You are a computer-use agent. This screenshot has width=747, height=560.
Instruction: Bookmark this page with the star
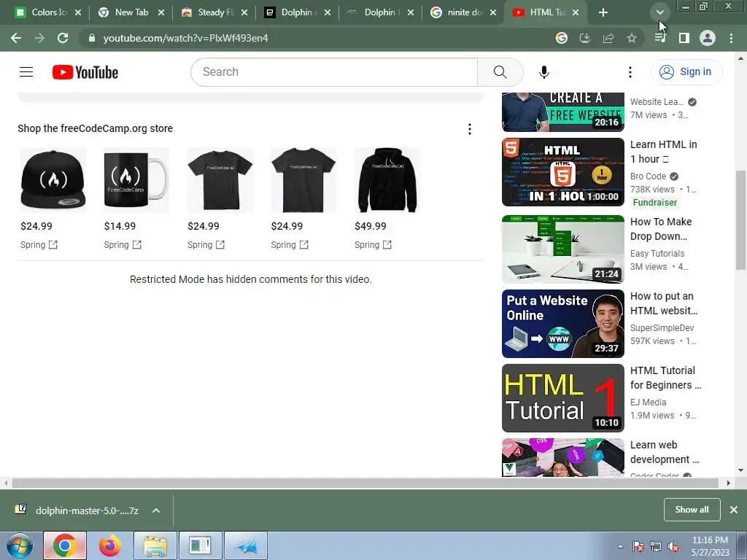(x=631, y=38)
